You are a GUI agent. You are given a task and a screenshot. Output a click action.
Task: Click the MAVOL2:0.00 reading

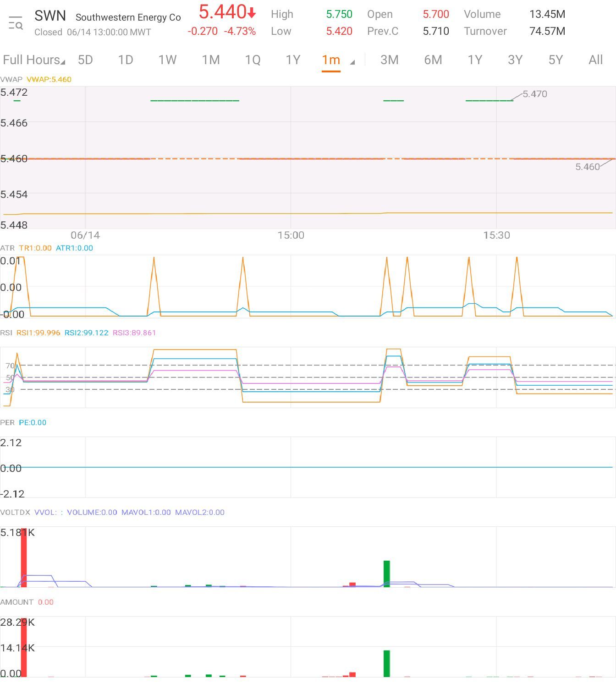[x=200, y=512]
